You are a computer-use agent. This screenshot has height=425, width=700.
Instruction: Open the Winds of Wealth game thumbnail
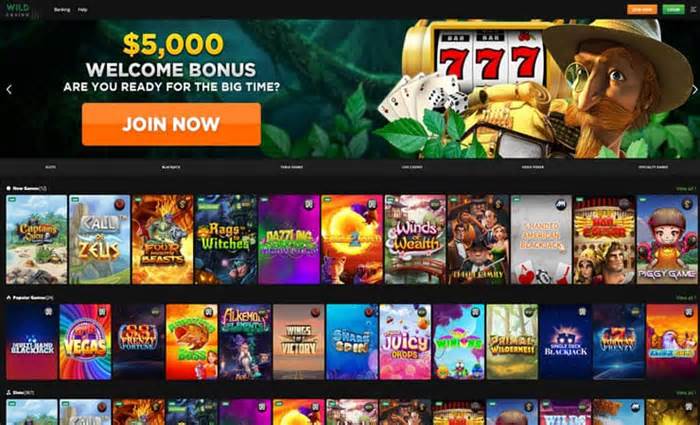pyautogui.click(x=415, y=239)
